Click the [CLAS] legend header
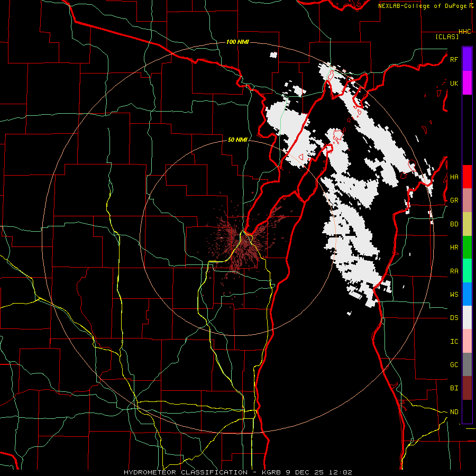 click(447, 36)
